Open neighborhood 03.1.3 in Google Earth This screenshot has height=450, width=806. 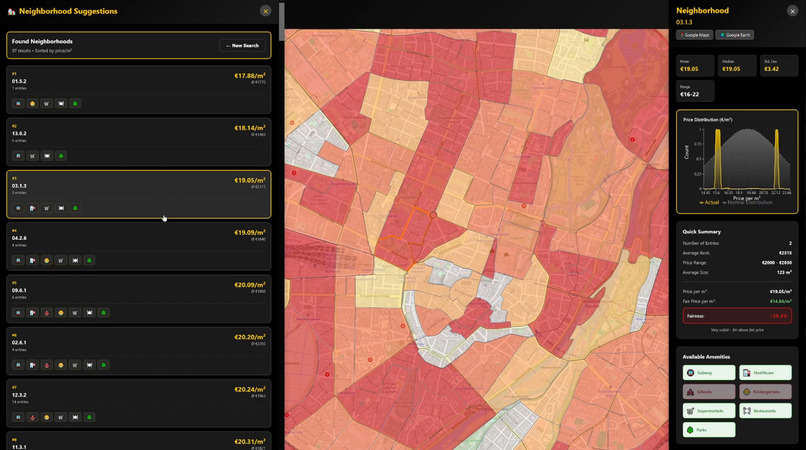(735, 35)
